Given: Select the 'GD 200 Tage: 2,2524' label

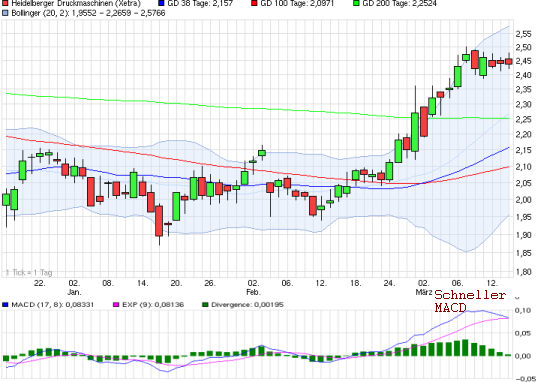Looking at the screenshot, I should click(x=400, y=3).
